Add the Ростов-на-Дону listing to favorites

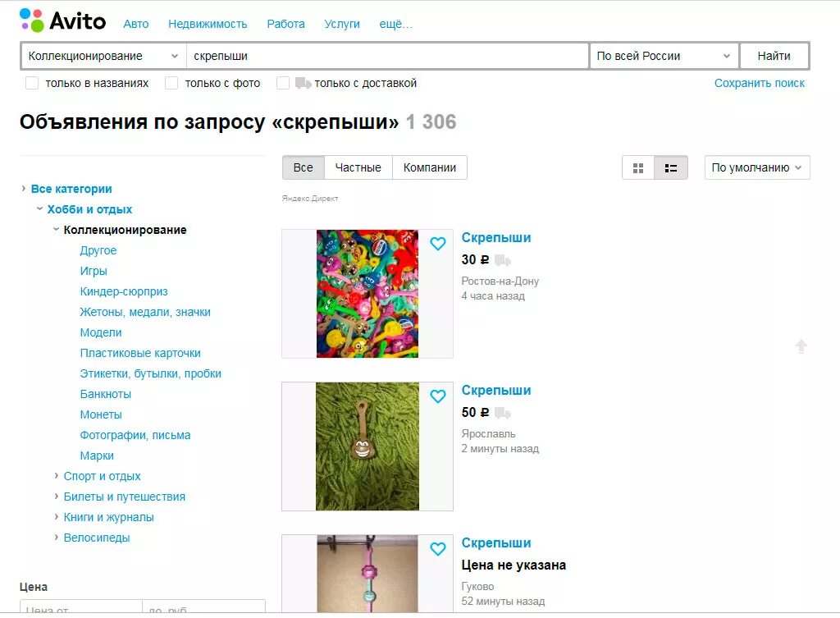click(x=438, y=244)
